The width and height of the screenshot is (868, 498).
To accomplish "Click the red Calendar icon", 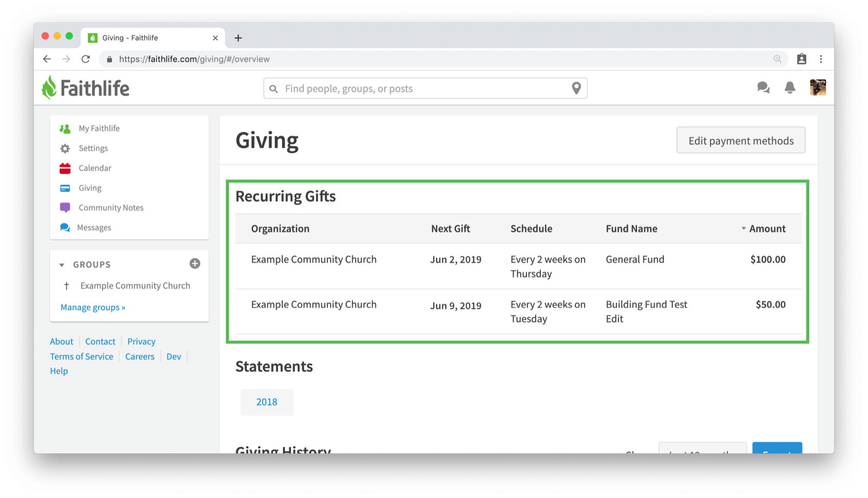I will click(x=65, y=168).
